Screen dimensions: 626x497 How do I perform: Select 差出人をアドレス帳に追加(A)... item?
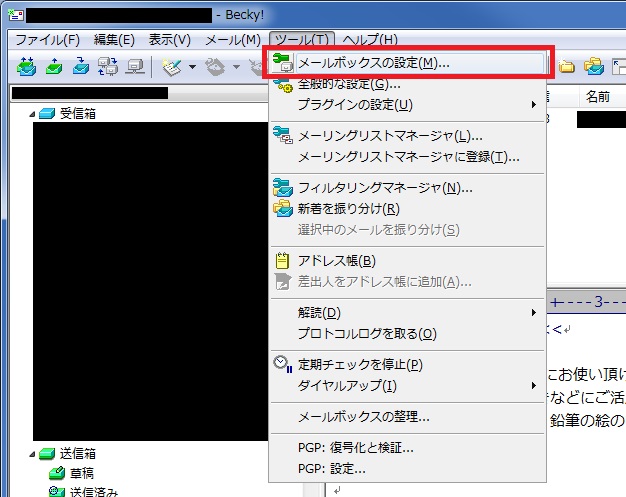click(407, 282)
